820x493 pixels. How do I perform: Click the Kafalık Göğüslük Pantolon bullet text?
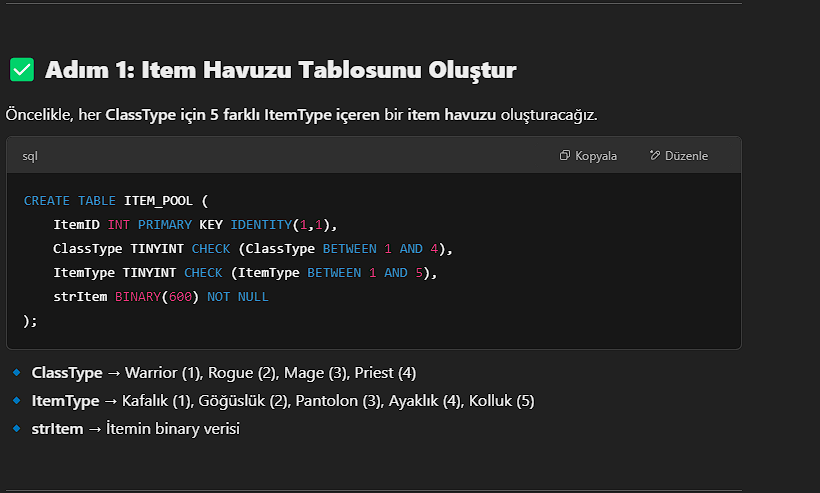pyautogui.click(x=328, y=401)
